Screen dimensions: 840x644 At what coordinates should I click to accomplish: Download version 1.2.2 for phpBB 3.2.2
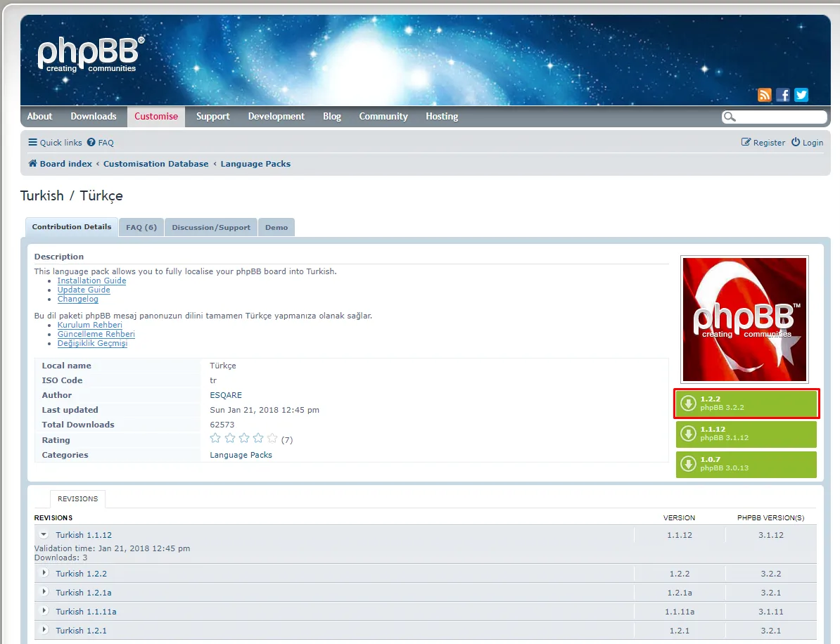click(746, 403)
